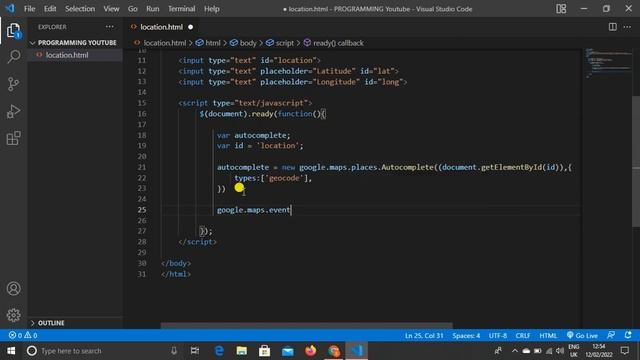640x360 pixels.
Task: Collapse the PROGRAMMING YOUTUBE folder section
Action: (75, 42)
